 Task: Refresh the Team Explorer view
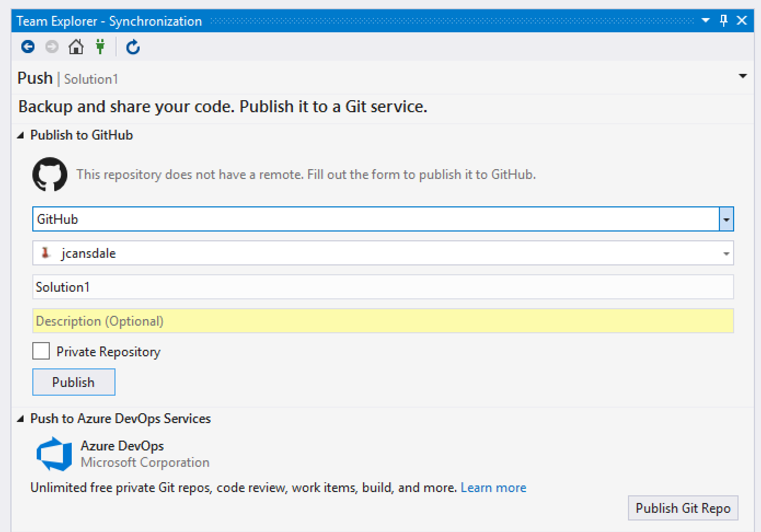[133, 47]
